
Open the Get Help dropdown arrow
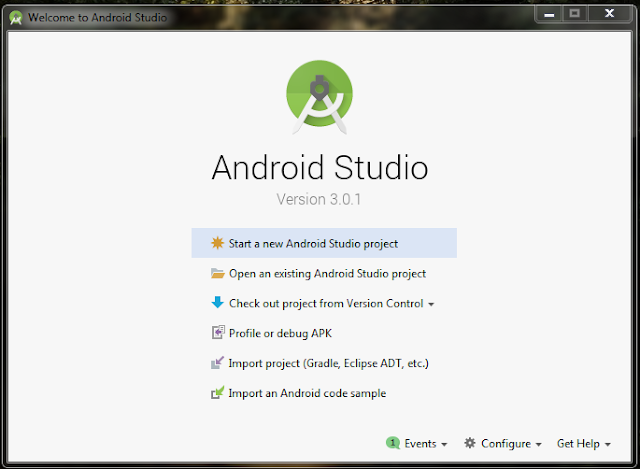[x=608, y=444]
